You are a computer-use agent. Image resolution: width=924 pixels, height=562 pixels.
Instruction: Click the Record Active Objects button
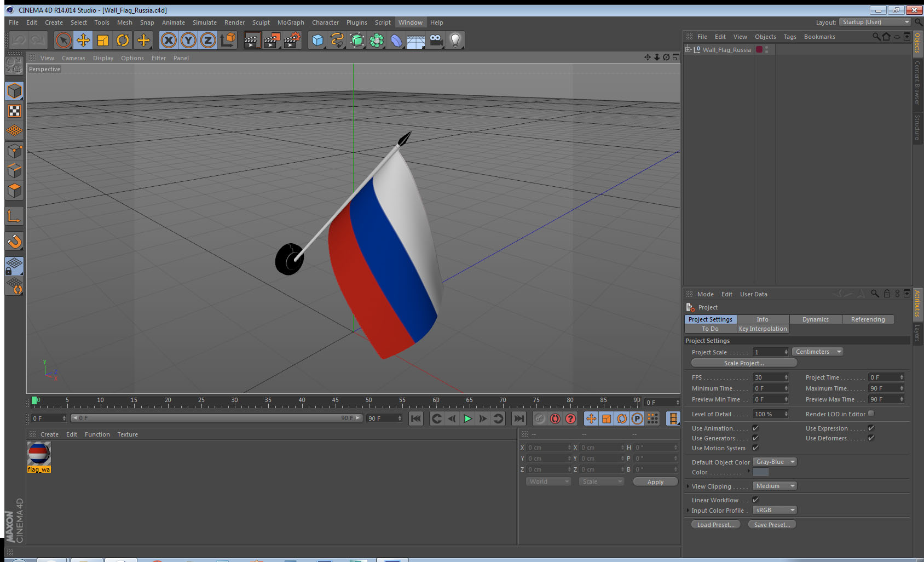click(x=540, y=418)
